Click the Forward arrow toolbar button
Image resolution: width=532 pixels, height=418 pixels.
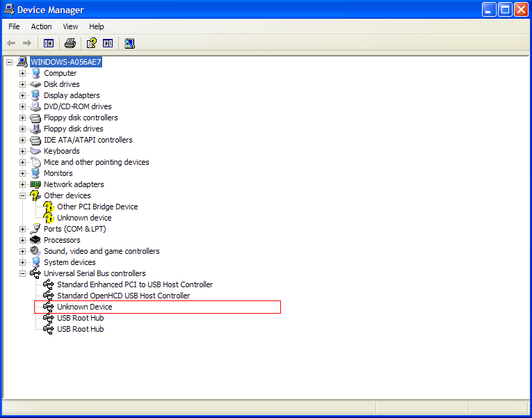pyautogui.click(x=27, y=43)
